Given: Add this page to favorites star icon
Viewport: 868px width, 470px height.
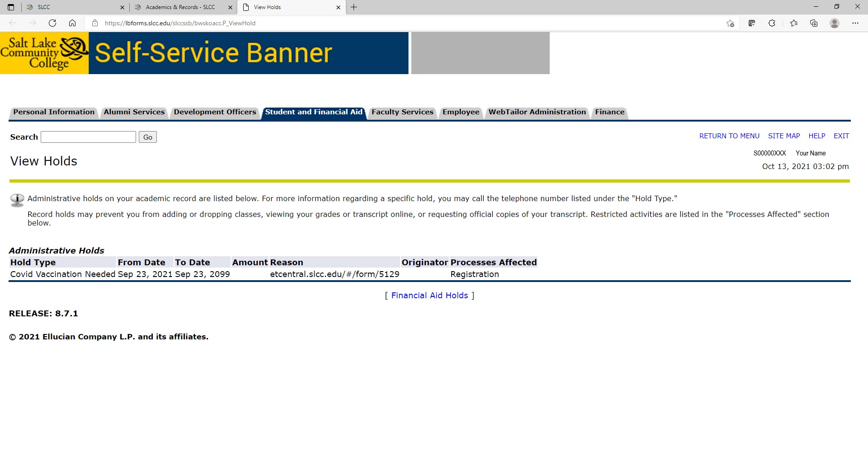Looking at the screenshot, I should (x=730, y=23).
